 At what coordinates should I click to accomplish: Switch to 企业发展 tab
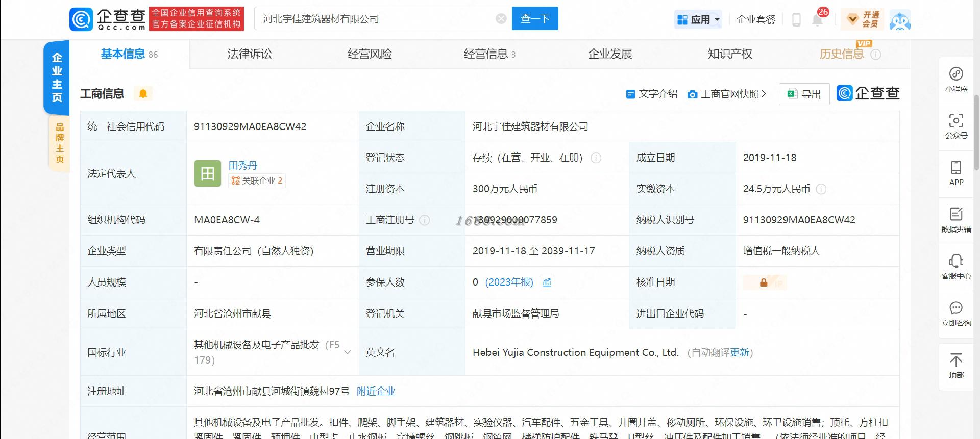[610, 54]
